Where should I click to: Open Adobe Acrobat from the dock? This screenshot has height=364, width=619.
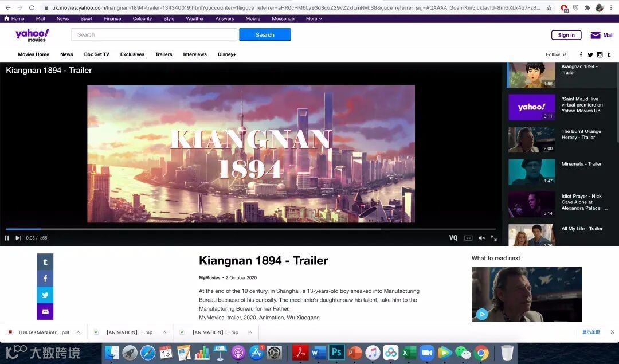[x=300, y=353]
